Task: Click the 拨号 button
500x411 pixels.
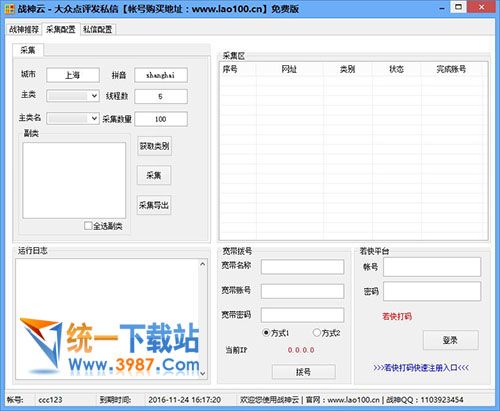Action: pyautogui.click(x=304, y=372)
